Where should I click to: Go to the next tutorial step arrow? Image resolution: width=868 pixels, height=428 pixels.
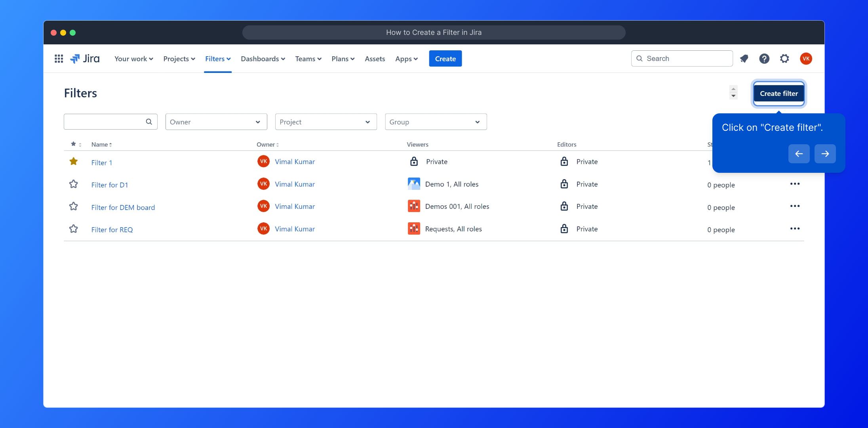coord(825,154)
